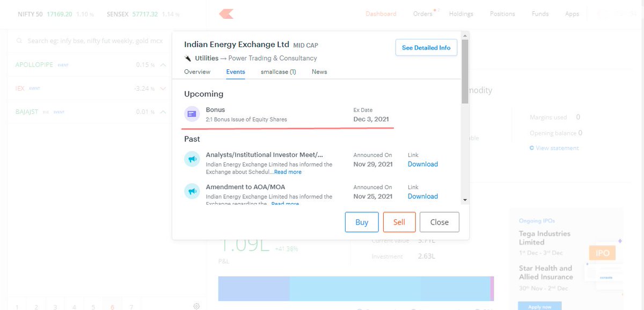The image size is (644, 310).
Task: Click the Close button in dialog
Action: [440, 222]
